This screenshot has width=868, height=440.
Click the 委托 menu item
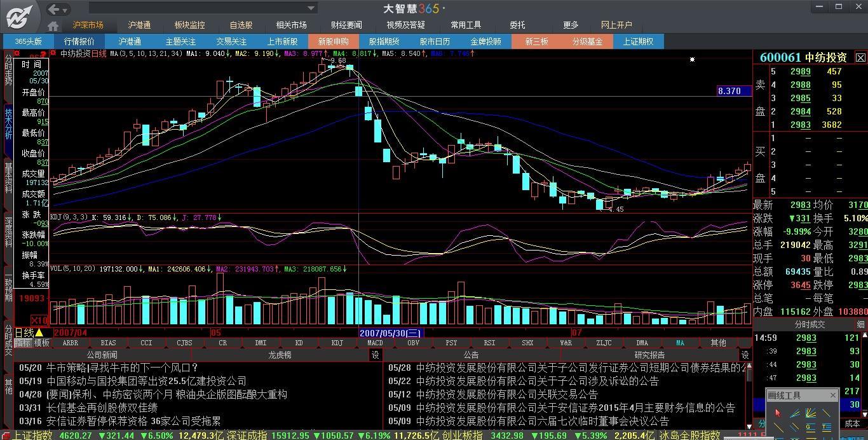pos(517,25)
